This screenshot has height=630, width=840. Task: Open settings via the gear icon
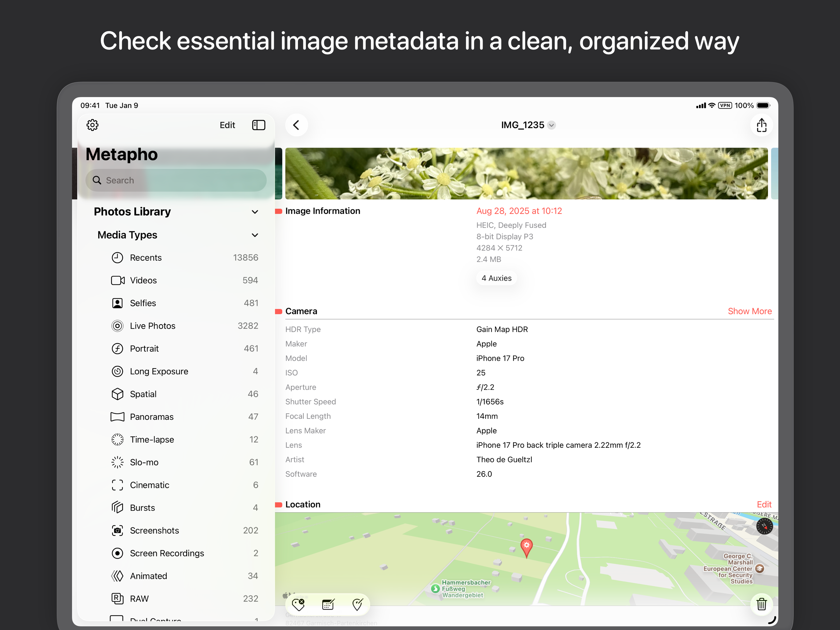pos(92,125)
